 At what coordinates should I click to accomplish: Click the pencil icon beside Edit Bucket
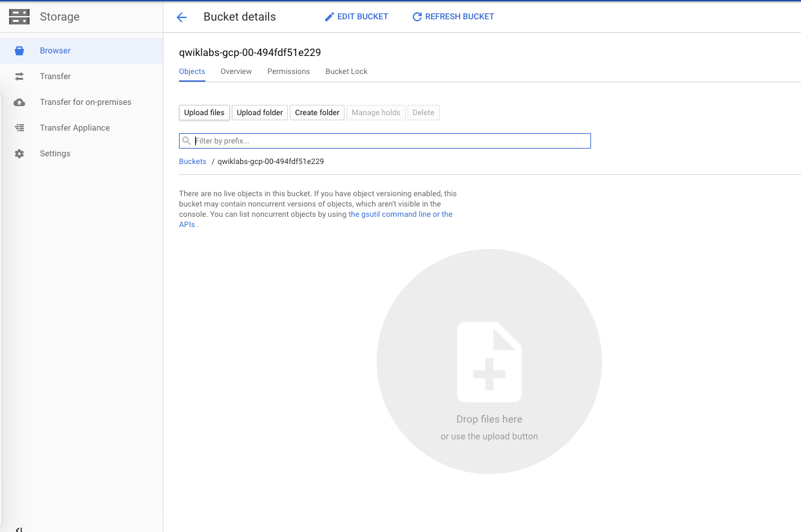[x=330, y=17]
